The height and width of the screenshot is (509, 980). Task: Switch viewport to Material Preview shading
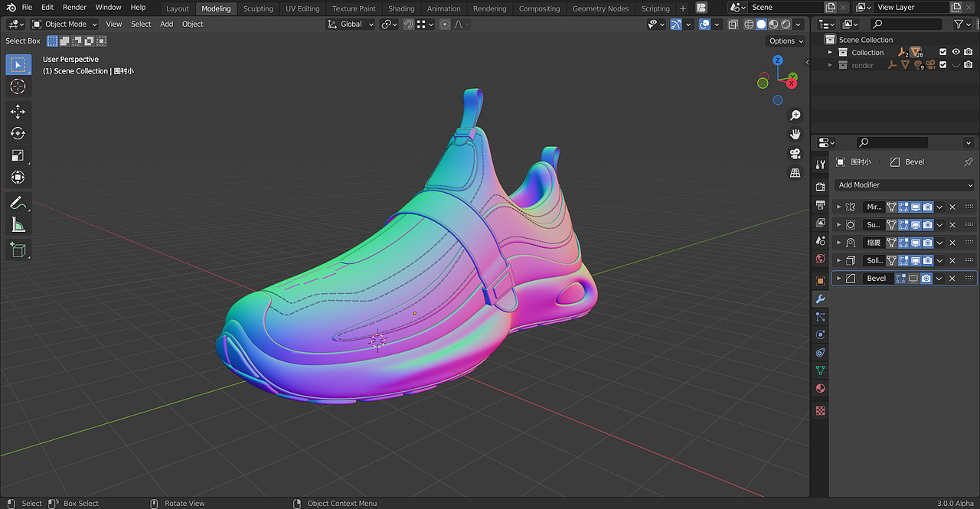773,24
